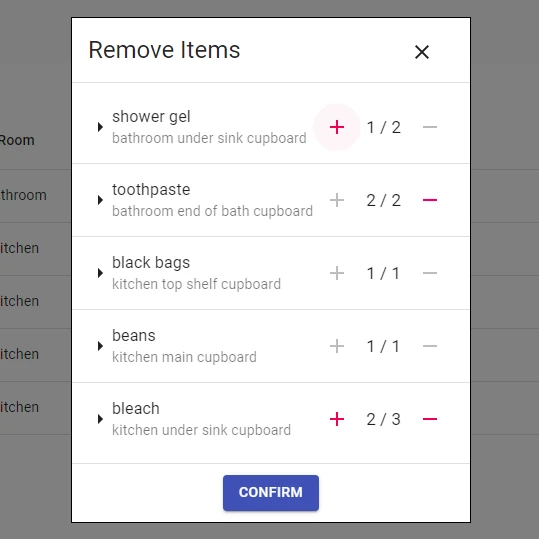539x539 pixels.
Task: Close the Remove Items dialog
Action: click(x=422, y=52)
